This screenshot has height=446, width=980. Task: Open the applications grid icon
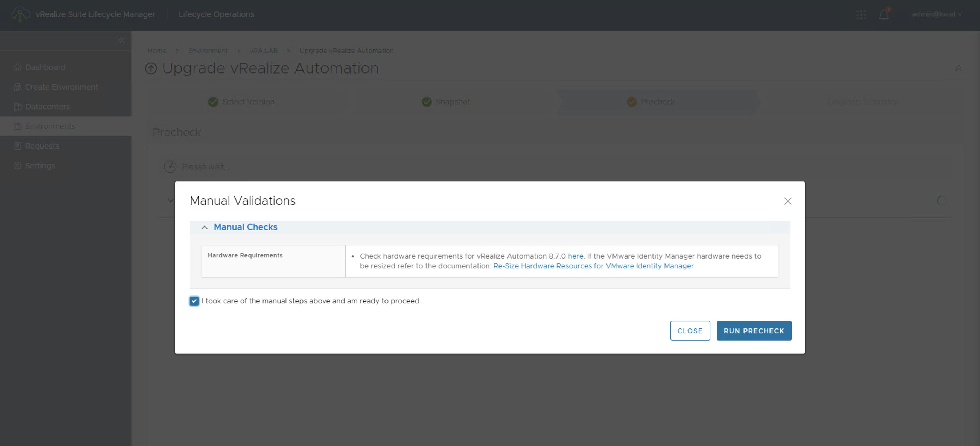[861, 14]
